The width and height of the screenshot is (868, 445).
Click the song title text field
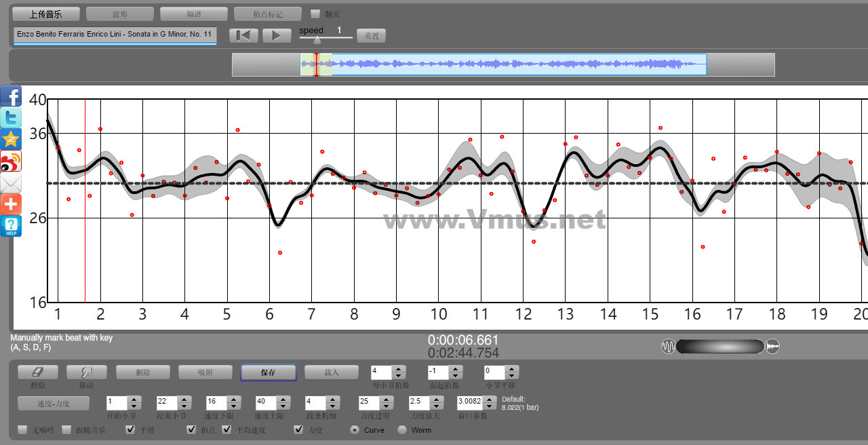115,34
